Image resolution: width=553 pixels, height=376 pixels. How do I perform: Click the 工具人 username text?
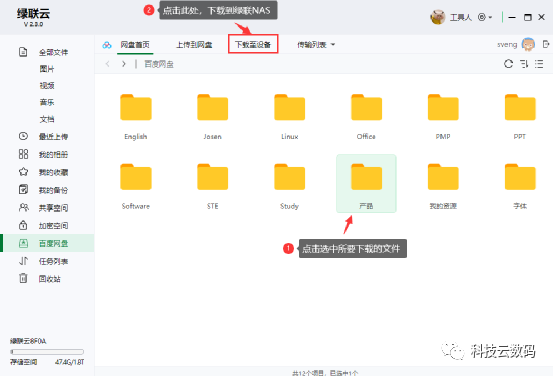[461, 17]
